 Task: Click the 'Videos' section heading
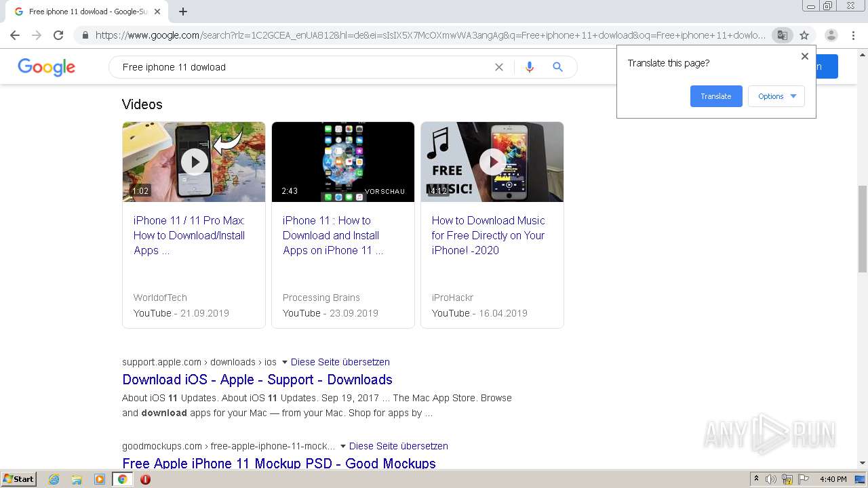tap(142, 104)
